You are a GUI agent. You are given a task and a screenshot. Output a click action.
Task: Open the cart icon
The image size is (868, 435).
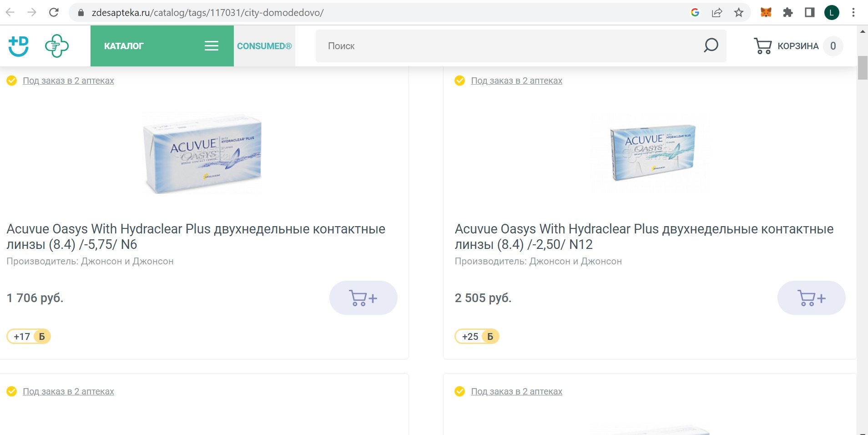pyautogui.click(x=762, y=46)
